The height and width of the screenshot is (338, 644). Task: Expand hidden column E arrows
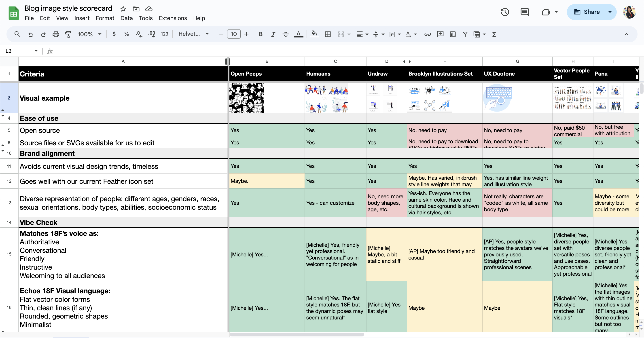407,61
